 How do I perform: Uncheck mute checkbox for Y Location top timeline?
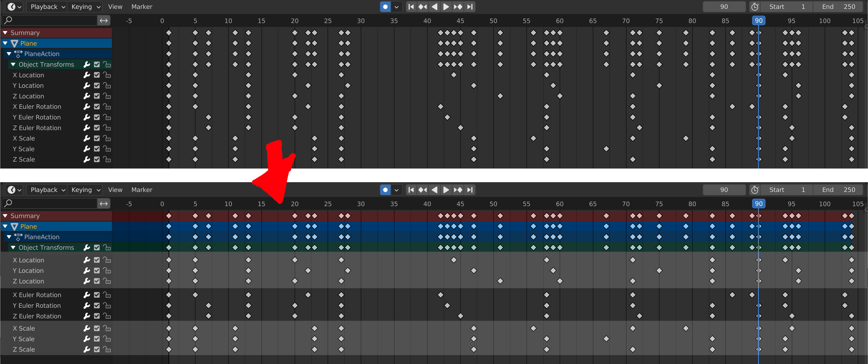point(97,86)
